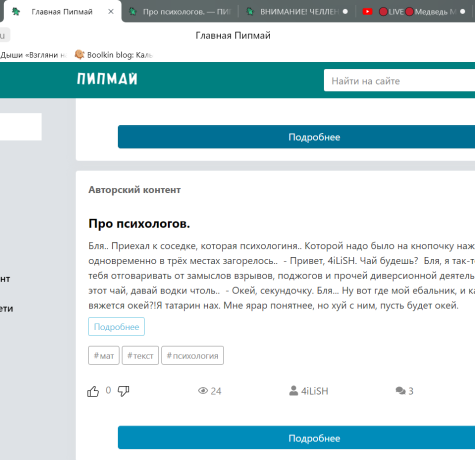475x460 pixels.
Task: Focus the 'Найти на сайте' search field
Action: click(x=399, y=80)
